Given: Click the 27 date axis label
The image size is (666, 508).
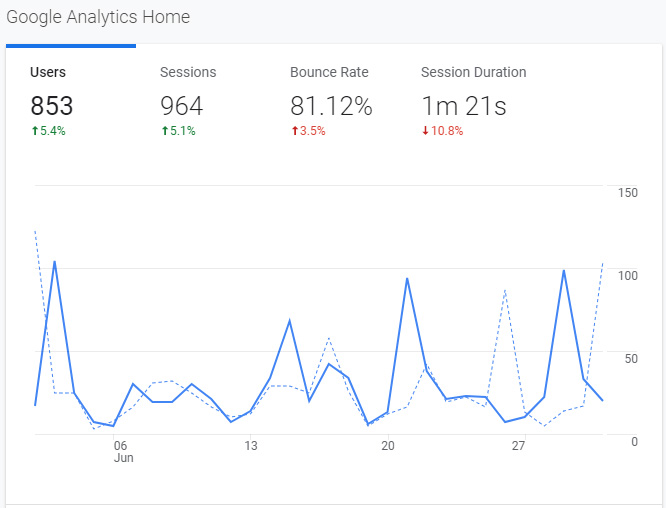Looking at the screenshot, I should pos(518,446).
